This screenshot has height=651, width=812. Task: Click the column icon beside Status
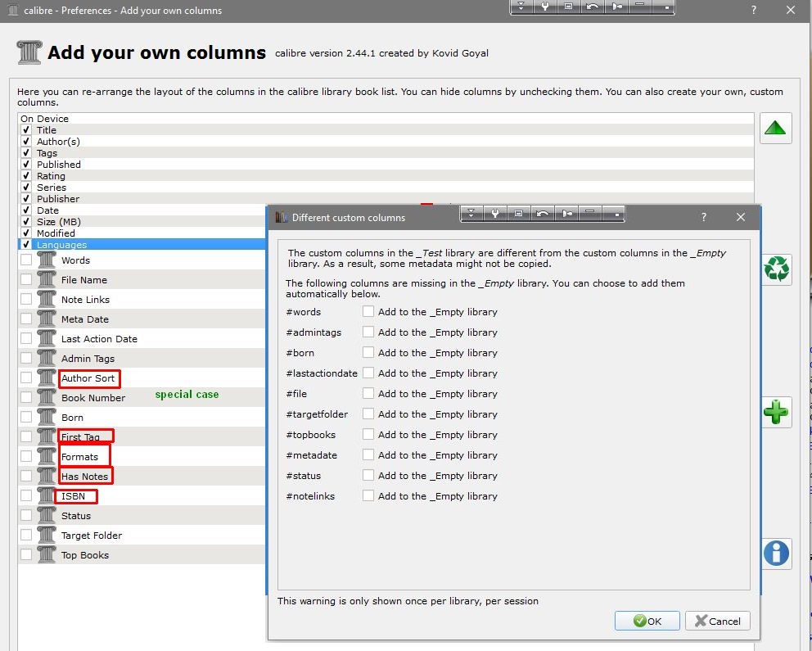pyautogui.click(x=46, y=515)
